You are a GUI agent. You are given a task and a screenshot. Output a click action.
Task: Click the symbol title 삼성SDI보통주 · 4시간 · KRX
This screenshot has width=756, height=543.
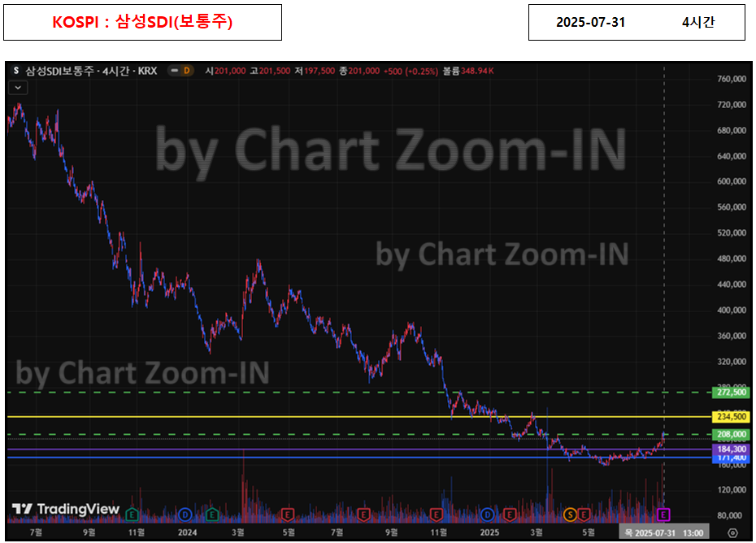(91, 71)
